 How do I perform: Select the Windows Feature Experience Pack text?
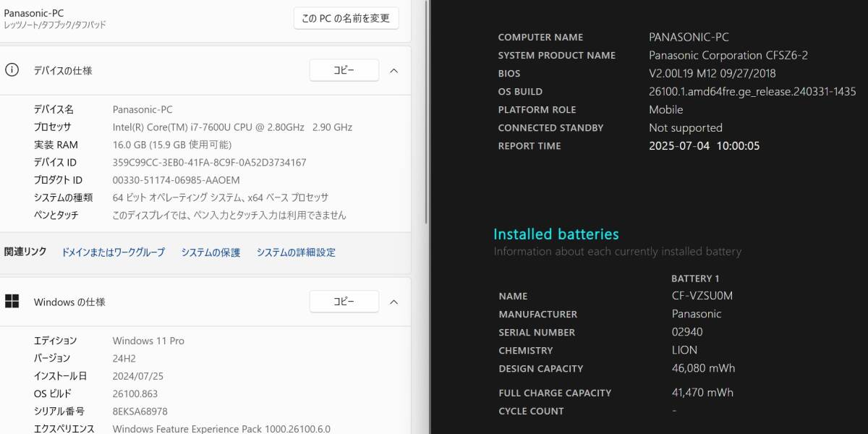click(221, 428)
